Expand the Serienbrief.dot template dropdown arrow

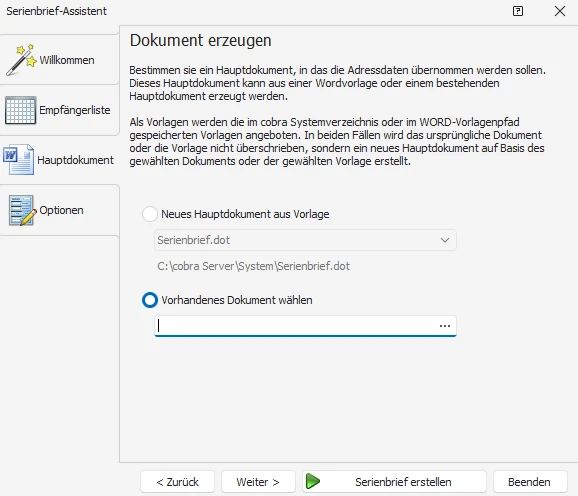(x=445, y=240)
